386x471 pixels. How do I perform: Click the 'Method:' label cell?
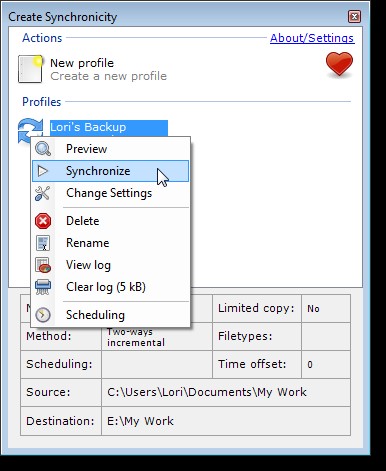point(61,336)
